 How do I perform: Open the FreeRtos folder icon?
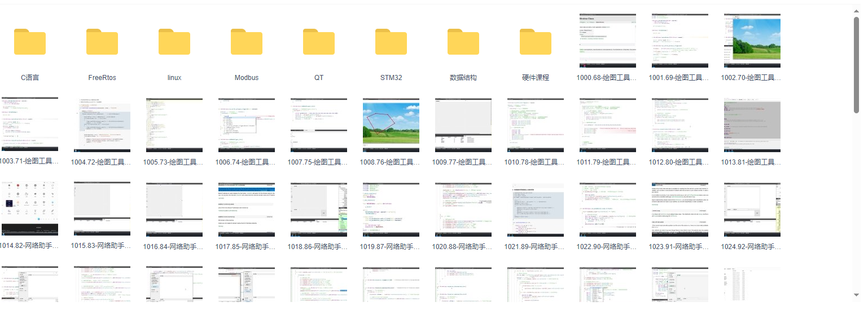point(102,42)
